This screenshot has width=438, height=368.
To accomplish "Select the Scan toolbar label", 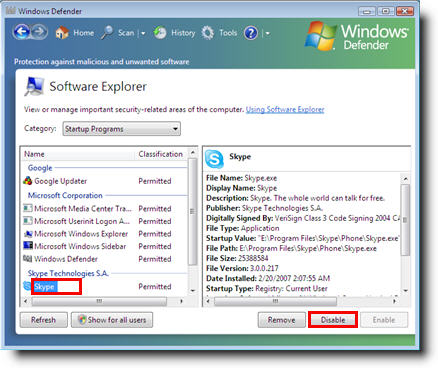I will [x=126, y=33].
